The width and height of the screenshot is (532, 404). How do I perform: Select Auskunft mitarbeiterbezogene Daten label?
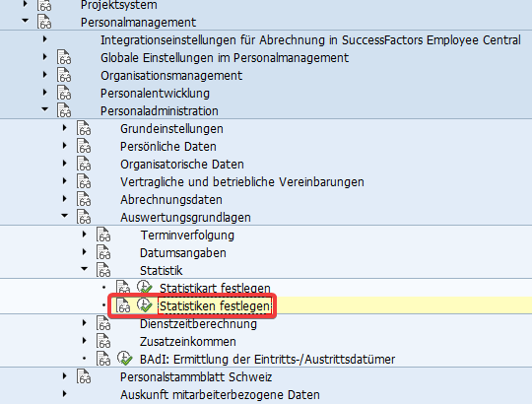click(x=220, y=395)
